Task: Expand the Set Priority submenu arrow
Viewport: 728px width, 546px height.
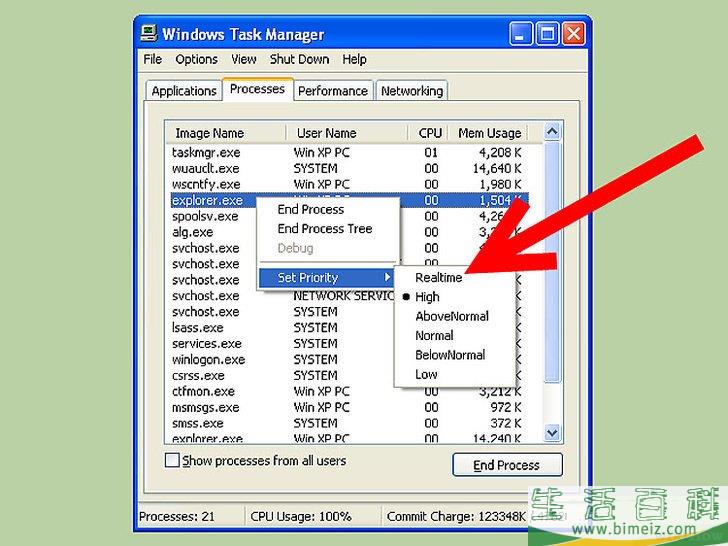Action: [x=387, y=278]
